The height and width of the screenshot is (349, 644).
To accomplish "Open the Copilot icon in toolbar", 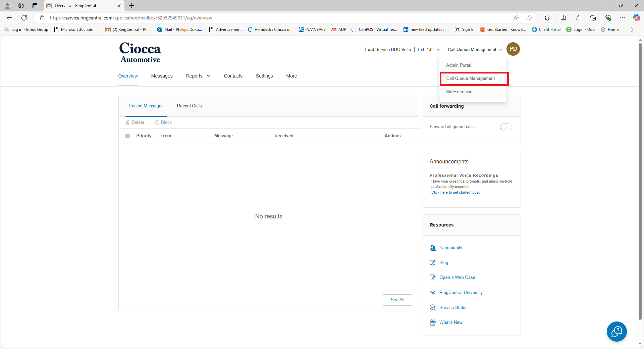I will 636,18.
